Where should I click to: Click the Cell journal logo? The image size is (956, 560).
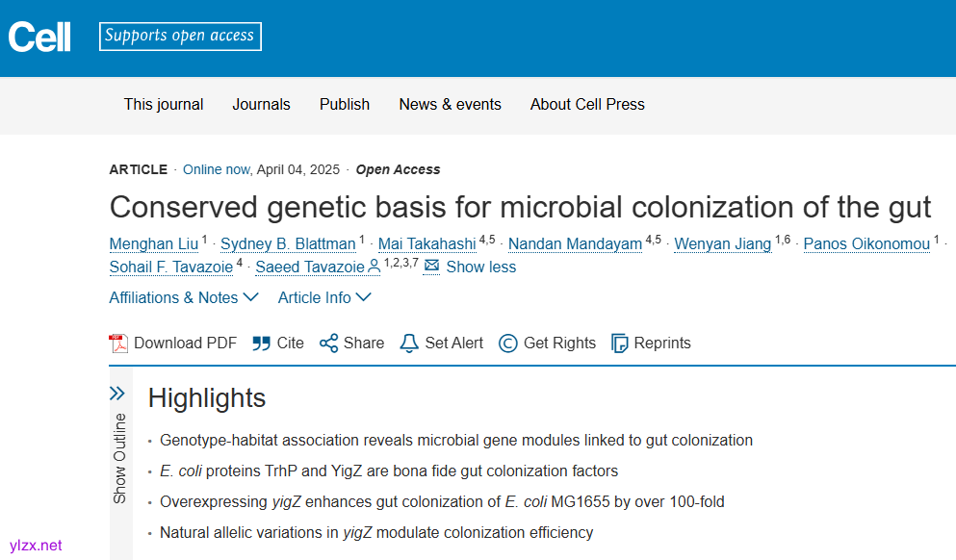coord(39,38)
